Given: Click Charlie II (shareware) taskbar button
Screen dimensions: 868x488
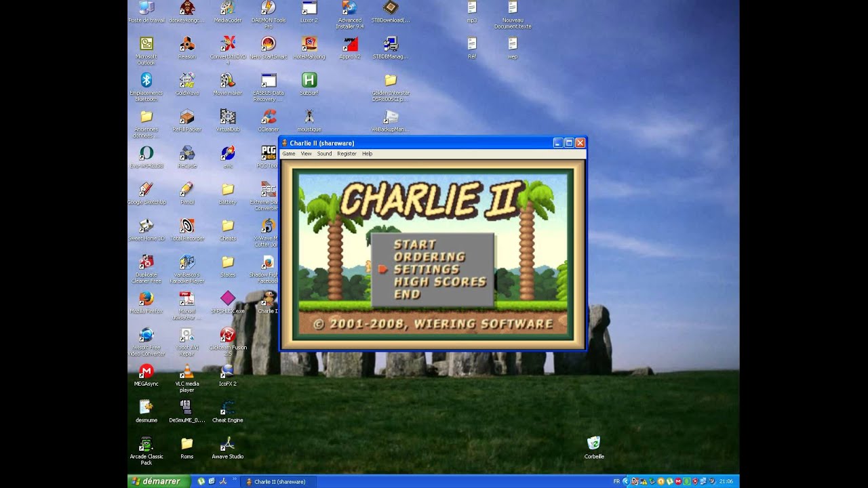Looking at the screenshot, I should [280, 482].
